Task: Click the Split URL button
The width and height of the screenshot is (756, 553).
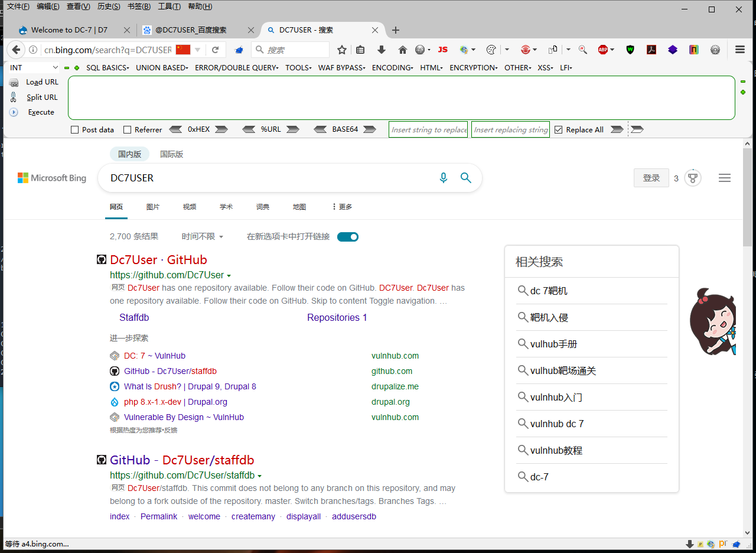Action: [42, 97]
